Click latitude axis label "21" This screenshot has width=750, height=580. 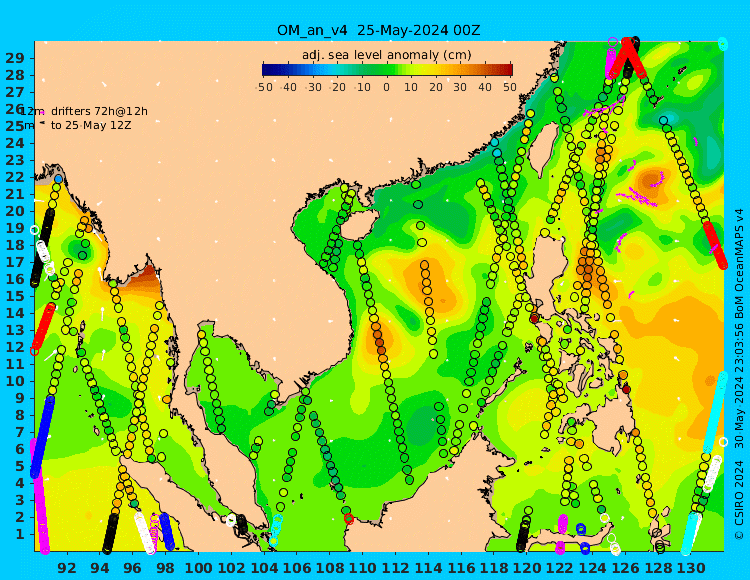pos(14,194)
